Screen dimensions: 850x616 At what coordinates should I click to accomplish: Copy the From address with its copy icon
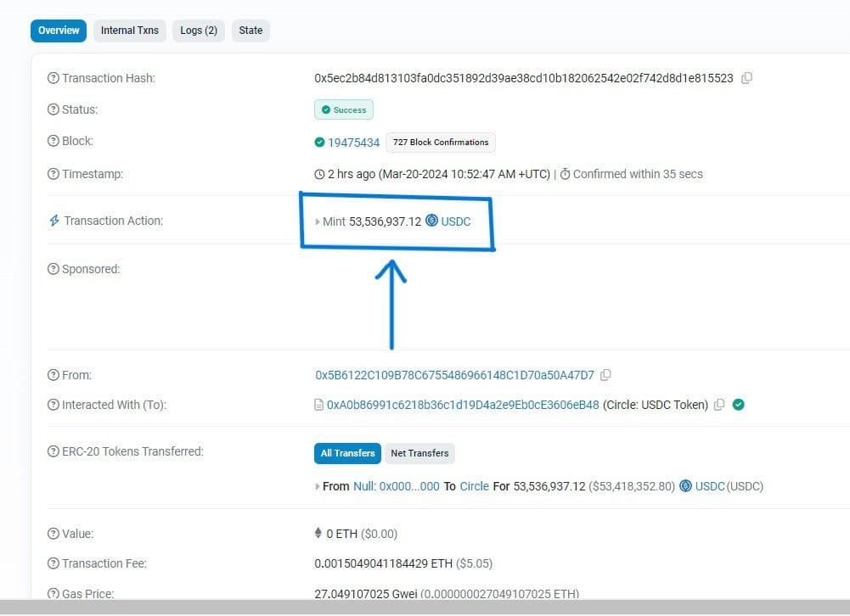pyautogui.click(x=605, y=374)
